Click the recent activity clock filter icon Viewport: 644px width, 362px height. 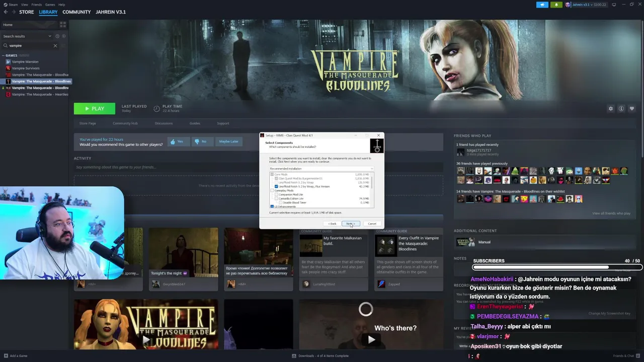[x=57, y=36]
